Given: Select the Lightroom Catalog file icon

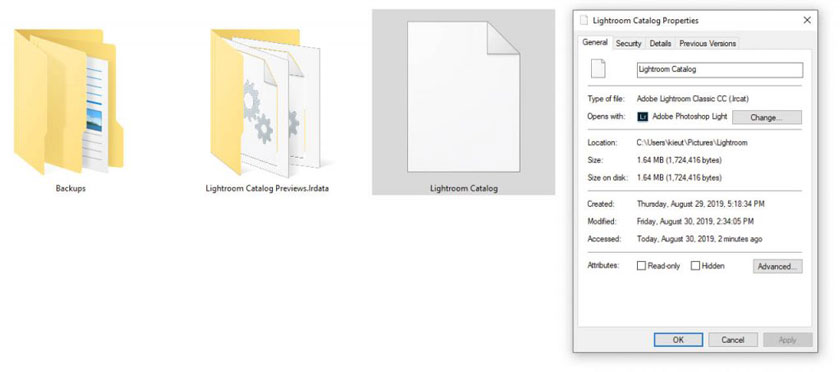Looking at the screenshot, I should coord(463,96).
